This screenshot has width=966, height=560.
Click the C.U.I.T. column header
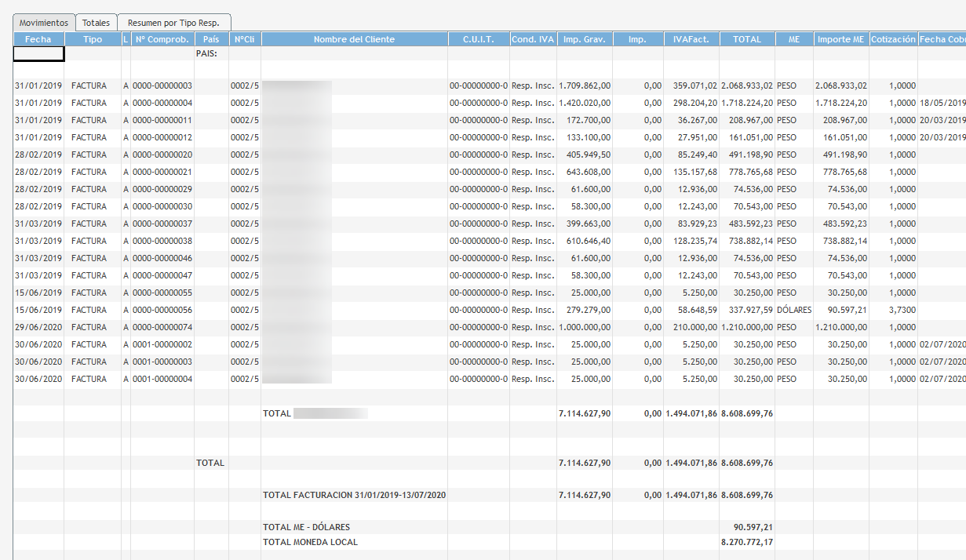478,39
